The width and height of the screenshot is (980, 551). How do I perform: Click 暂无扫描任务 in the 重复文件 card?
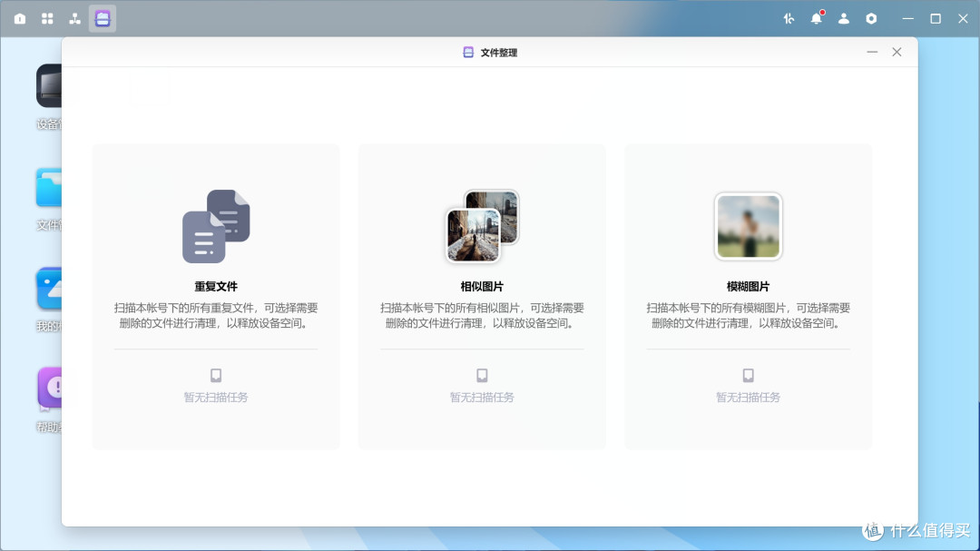click(x=216, y=398)
